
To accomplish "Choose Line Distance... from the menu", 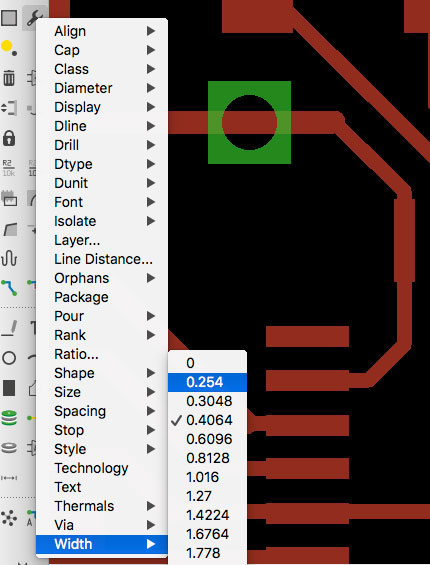I will pos(102,259).
